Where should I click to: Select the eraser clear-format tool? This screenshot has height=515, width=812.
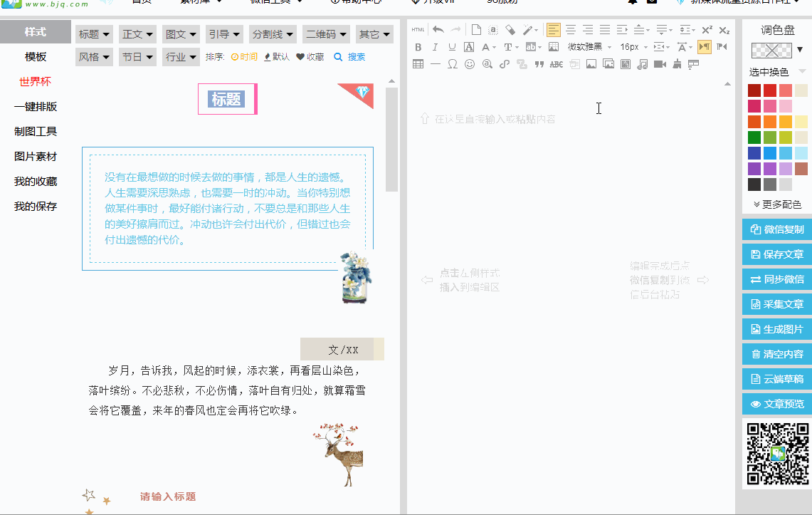point(510,29)
